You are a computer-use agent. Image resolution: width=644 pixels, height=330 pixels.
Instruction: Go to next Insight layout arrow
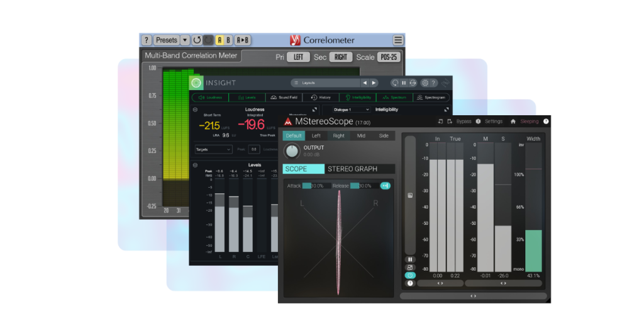pos(374,82)
